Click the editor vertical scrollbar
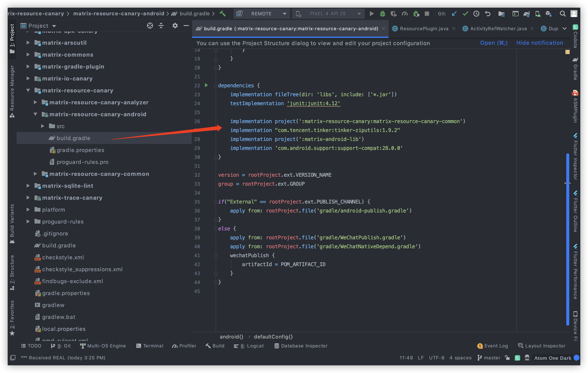 (568, 239)
